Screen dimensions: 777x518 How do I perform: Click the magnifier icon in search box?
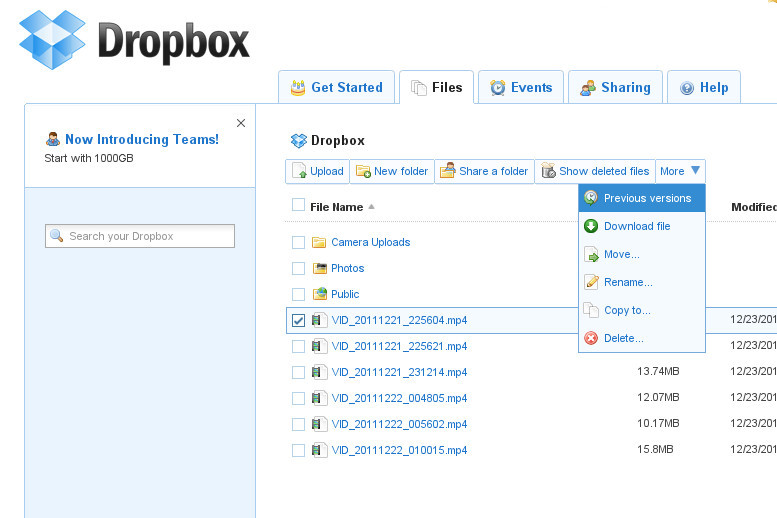click(56, 235)
